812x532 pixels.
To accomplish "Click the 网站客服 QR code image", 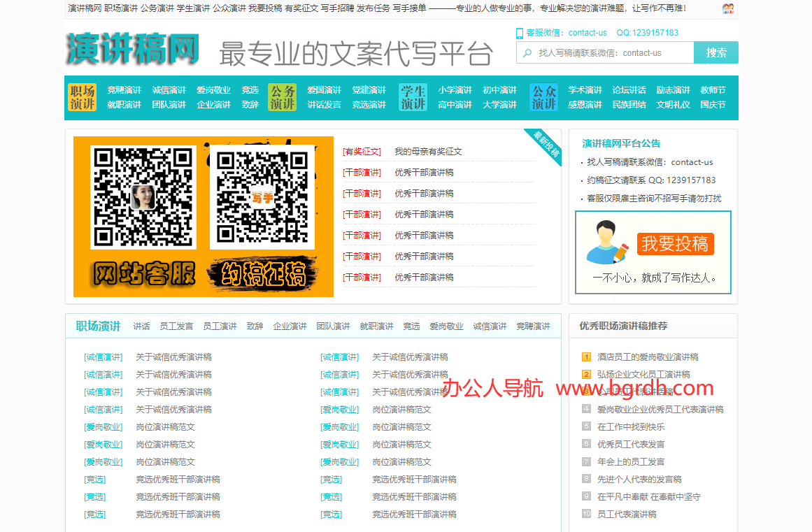I will coord(143,198).
